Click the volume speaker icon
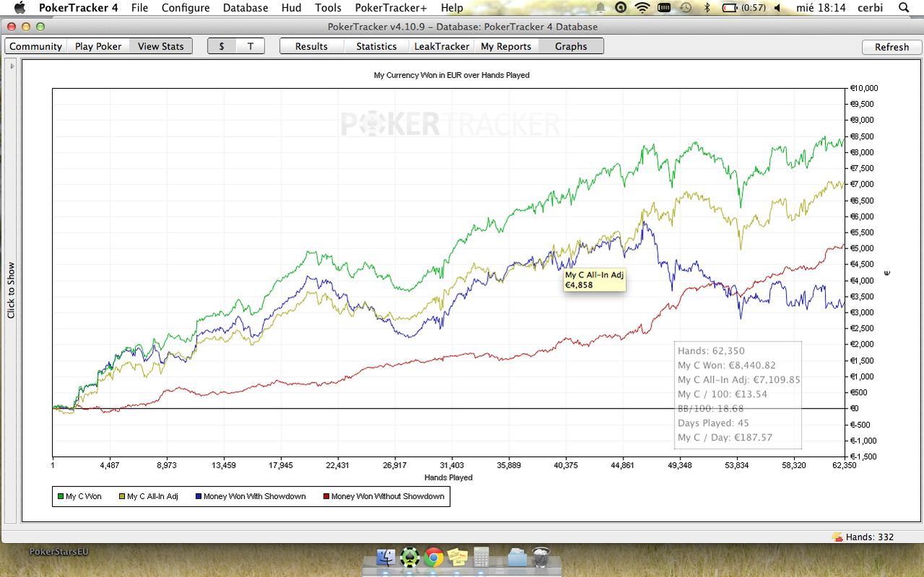Screen dimensions: 924x577 [777, 8]
